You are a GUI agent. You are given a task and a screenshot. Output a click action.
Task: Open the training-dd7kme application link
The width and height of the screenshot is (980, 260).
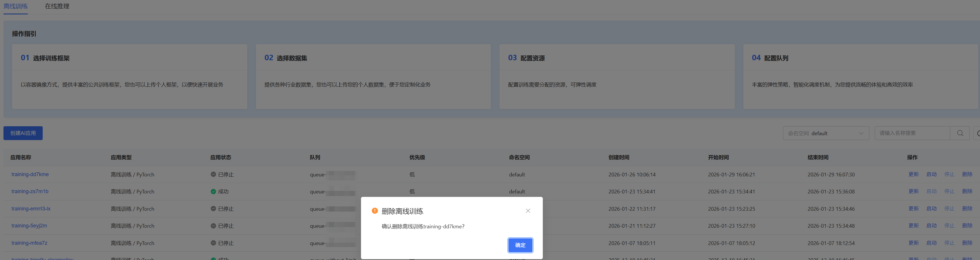[30, 174]
